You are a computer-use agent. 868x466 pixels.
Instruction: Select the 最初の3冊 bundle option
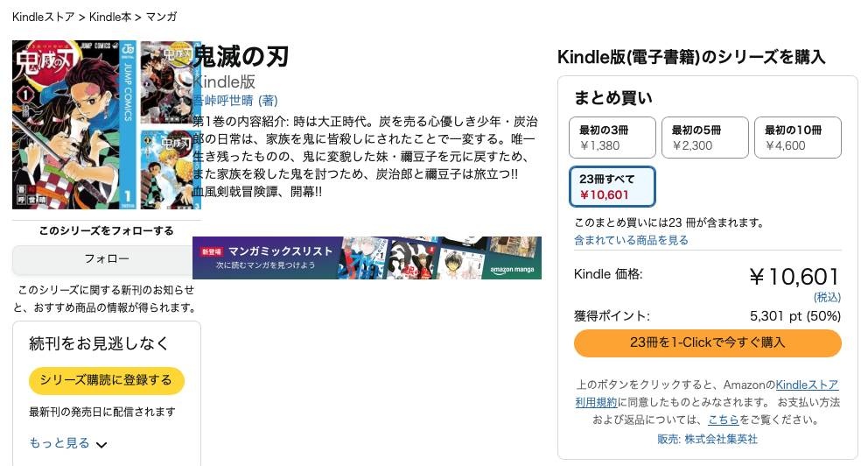612,138
